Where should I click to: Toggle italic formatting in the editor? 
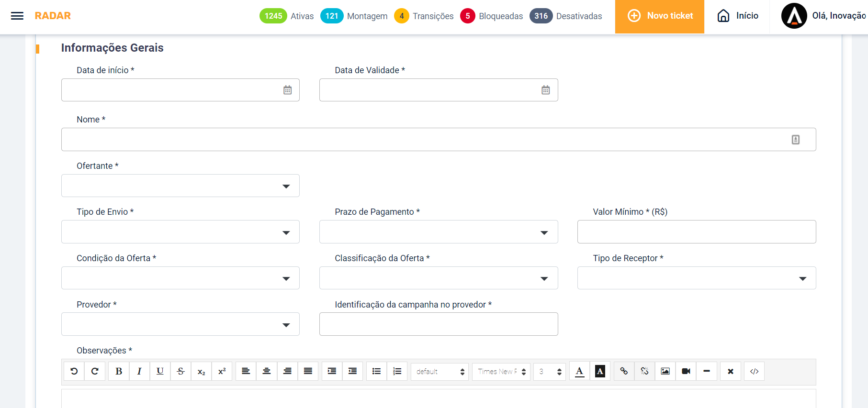(139, 371)
